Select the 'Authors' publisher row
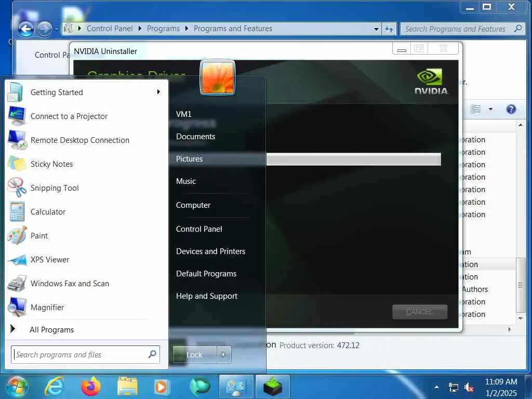The height and width of the screenshot is (399, 532). point(488,289)
